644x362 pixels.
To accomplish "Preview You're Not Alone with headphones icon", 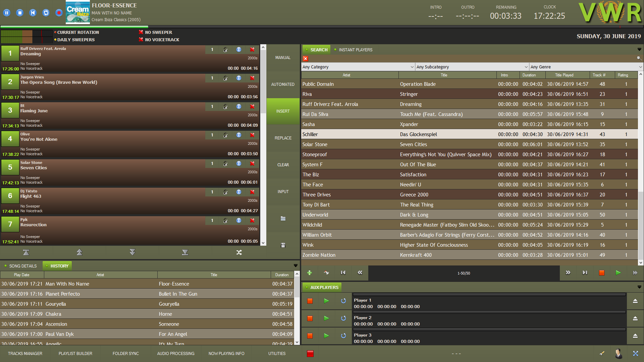I will [x=225, y=135].
